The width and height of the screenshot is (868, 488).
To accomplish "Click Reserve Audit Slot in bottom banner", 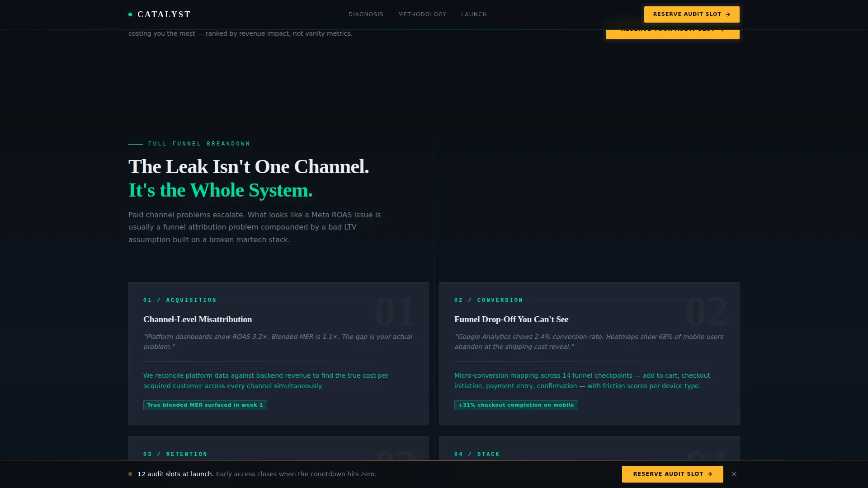I will coord(672,474).
